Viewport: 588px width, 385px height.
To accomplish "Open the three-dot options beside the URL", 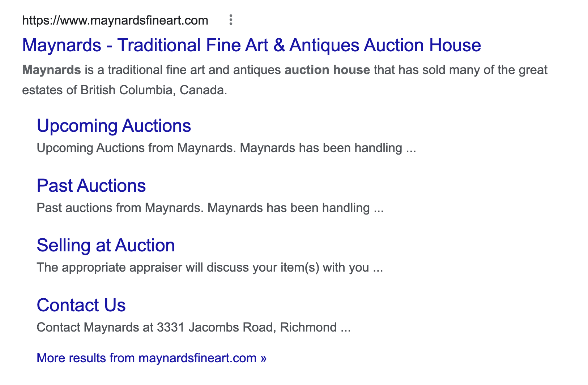I will (231, 20).
